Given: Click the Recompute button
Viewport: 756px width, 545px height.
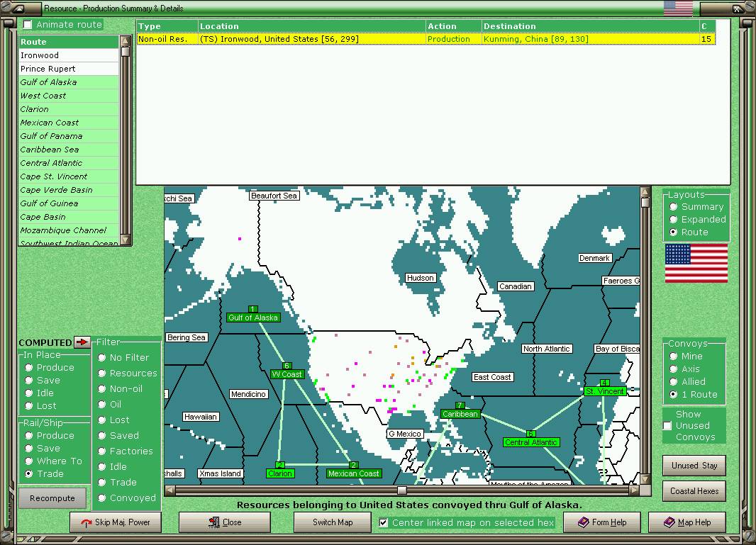Looking at the screenshot, I should click(x=52, y=498).
